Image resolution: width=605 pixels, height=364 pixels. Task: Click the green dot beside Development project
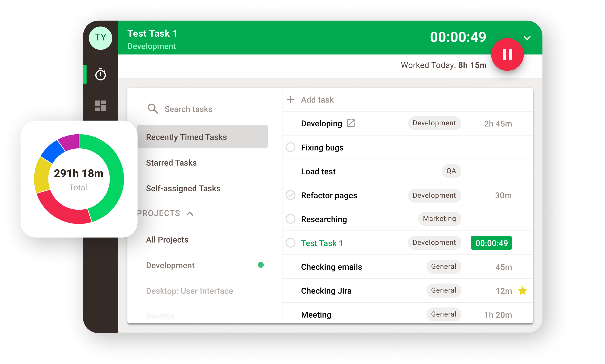click(x=261, y=265)
